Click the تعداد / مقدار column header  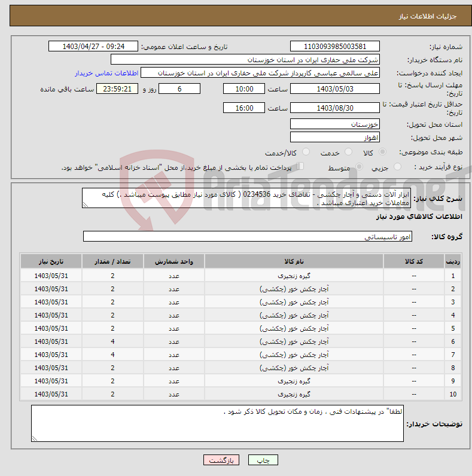pyautogui.click(x=112, y=261)
